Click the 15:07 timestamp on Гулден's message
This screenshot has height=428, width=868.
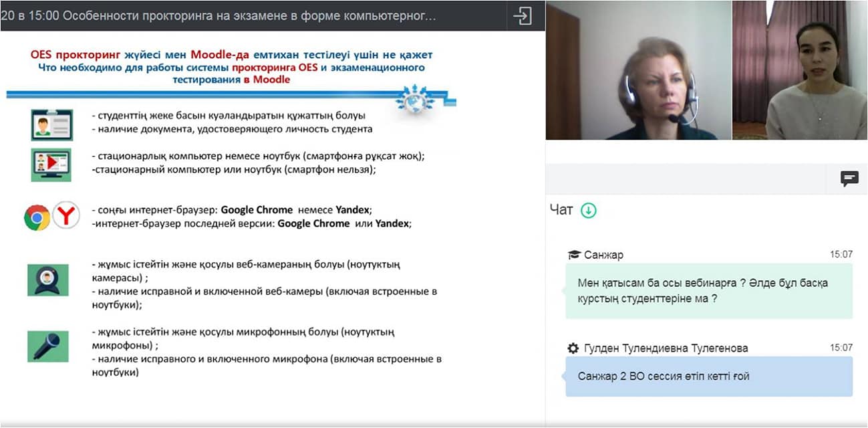point(841,348)
